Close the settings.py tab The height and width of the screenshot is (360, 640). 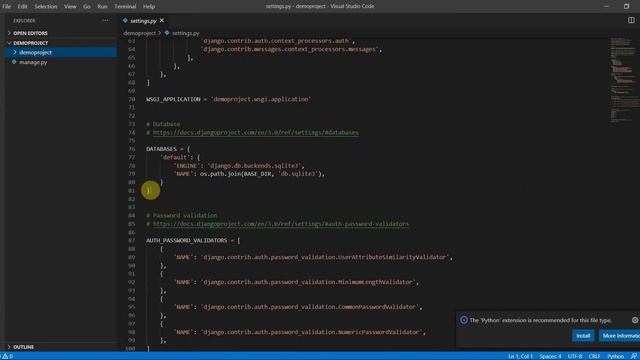click(x=162, y=20)
